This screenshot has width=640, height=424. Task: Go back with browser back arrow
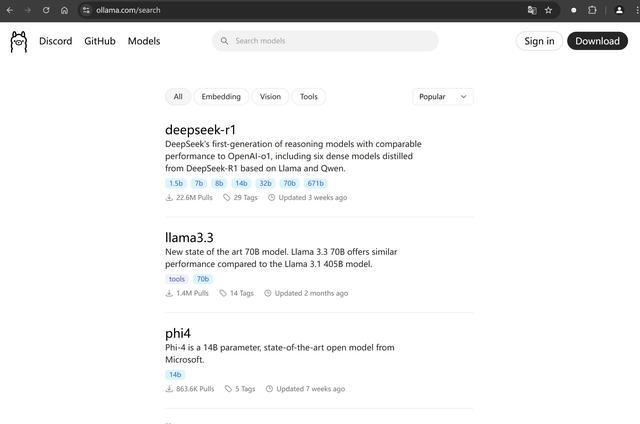click(10, 10)
